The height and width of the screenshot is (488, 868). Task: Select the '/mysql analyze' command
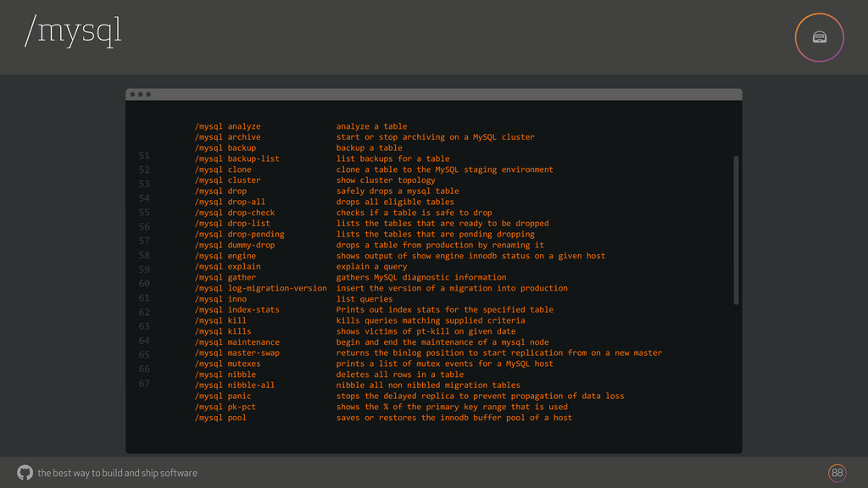click(227, 126)
